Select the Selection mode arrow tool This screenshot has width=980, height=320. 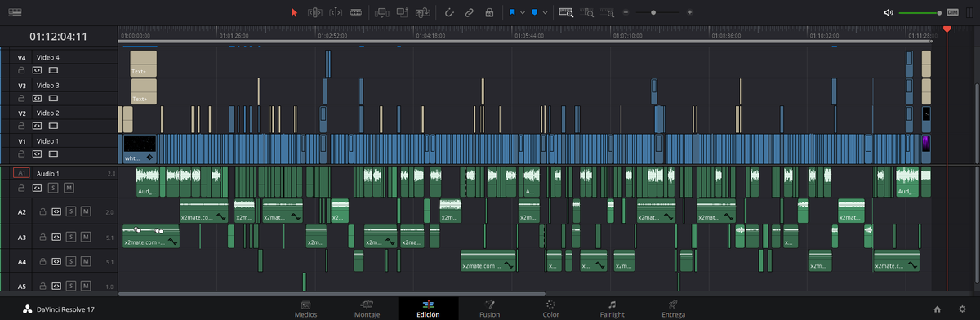pyautogui.click(x=295, y=12)
